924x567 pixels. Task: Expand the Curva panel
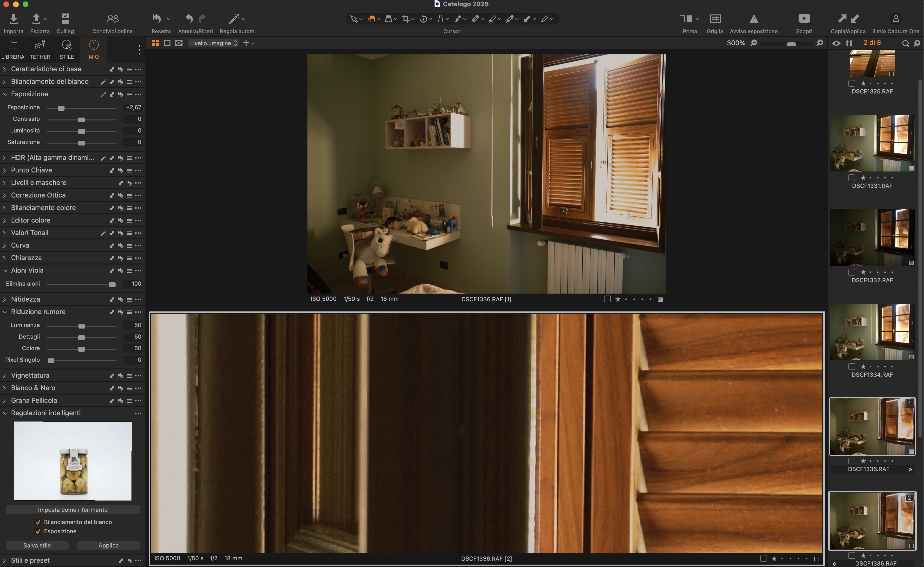pyautogui.click(x=5, y=245)
